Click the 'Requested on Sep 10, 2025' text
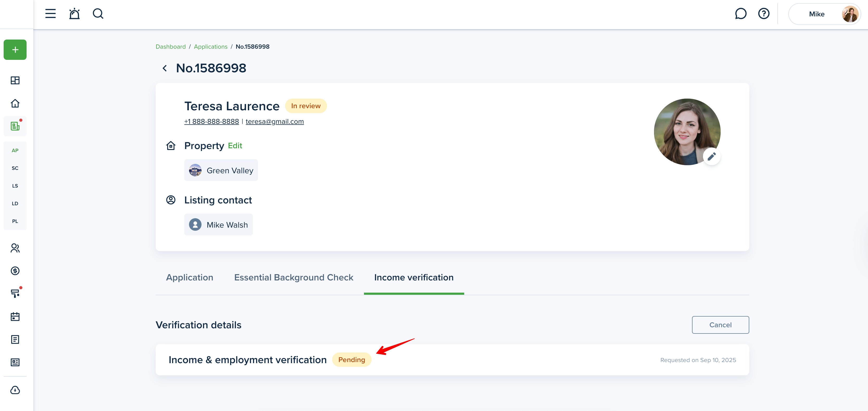868x411 pixels. coord(698,360)
